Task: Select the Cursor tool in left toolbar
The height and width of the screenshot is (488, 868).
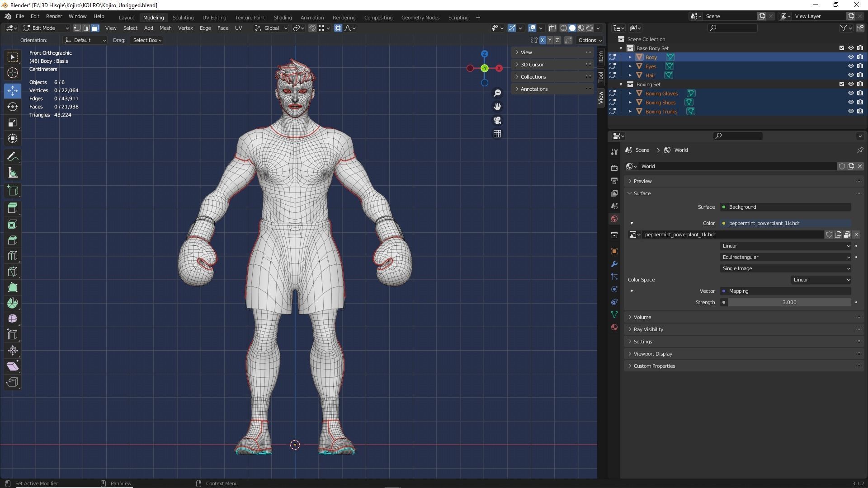Action: pyautogui.click(x=13, y=73)
